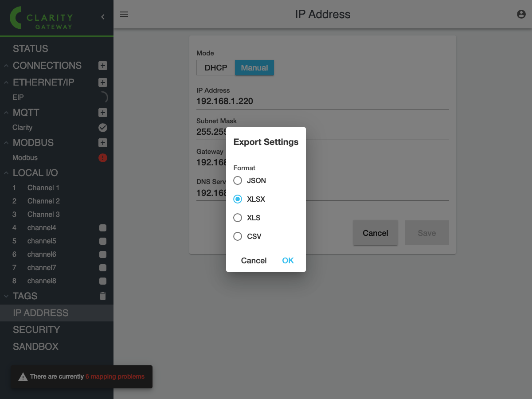
Task: Select the JSON format radio button
Action: coord(238,180)
